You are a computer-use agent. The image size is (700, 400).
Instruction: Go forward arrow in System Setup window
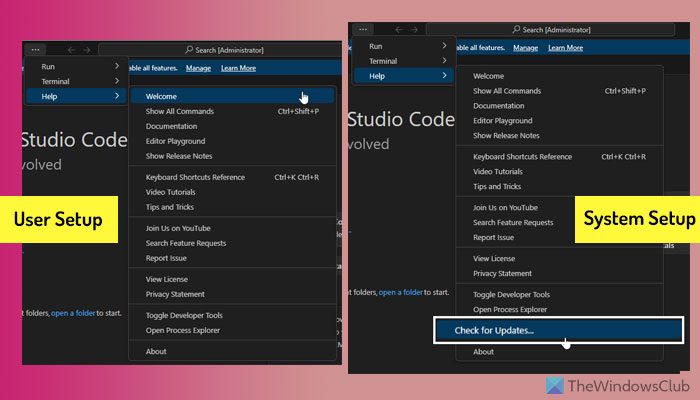tap(414, 29)
